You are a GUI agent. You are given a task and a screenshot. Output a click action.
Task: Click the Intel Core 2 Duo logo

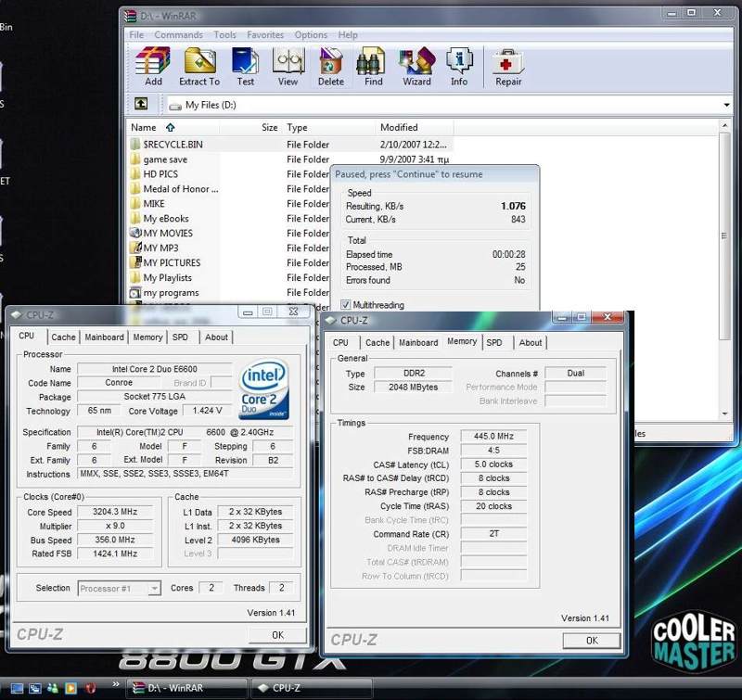(264, 389)
